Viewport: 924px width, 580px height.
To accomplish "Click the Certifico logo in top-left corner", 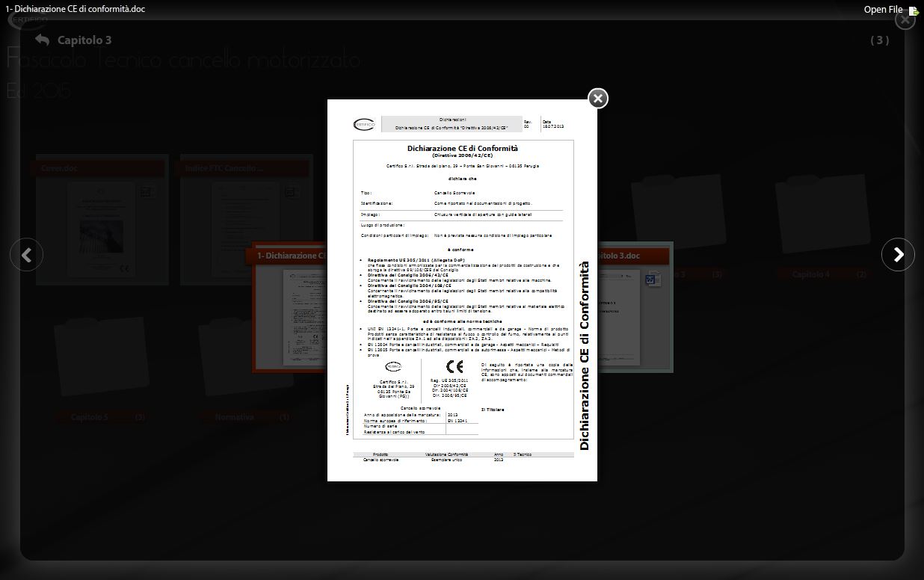I will [27, 20].
